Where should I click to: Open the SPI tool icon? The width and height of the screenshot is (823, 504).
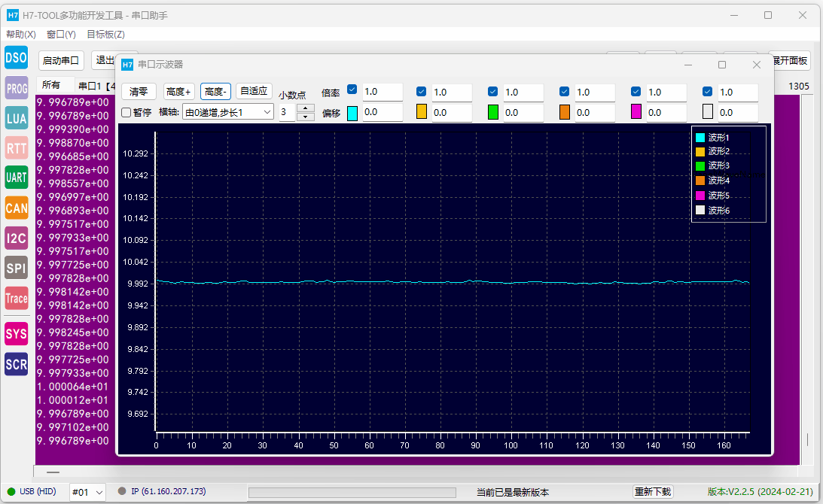click(x=17, y=268)
